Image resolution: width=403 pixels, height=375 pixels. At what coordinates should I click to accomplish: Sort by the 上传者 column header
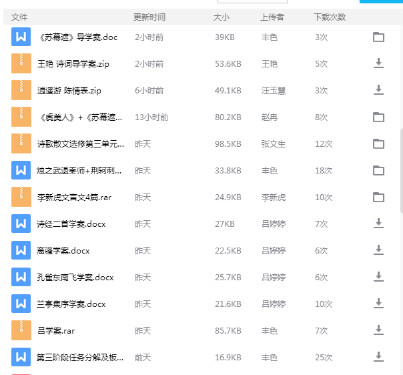click(x=272, y=17)
